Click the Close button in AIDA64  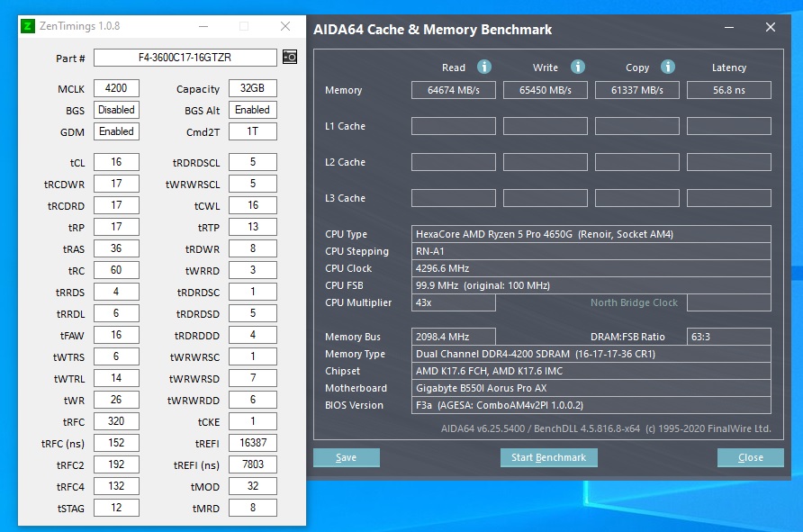click(x=750, y=457)
